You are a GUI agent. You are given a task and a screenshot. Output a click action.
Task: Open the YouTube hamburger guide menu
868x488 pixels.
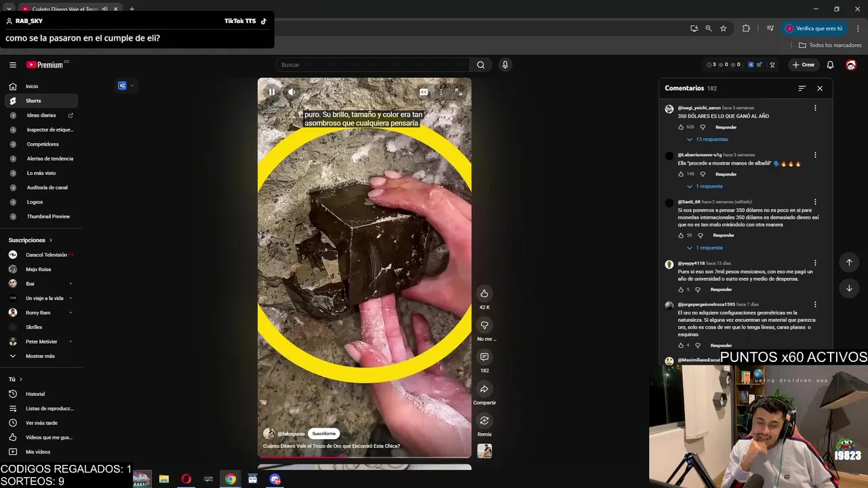pyautogui.click(x=13, y=65)
